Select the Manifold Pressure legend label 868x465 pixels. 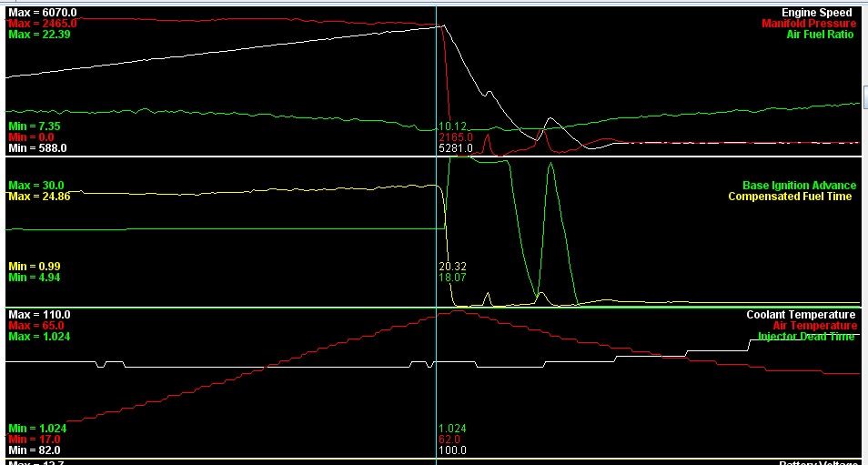point(809,24)
